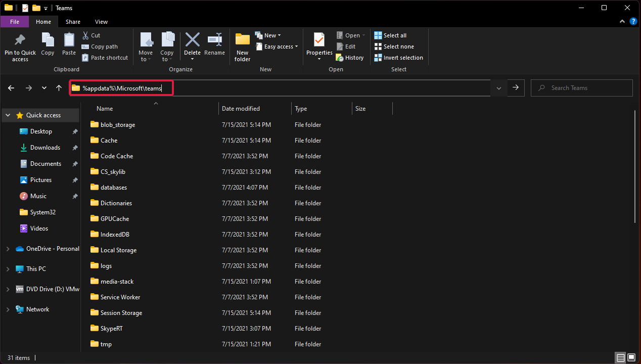Go forward with the right arrow
The image size is (641, 364).
29,88
